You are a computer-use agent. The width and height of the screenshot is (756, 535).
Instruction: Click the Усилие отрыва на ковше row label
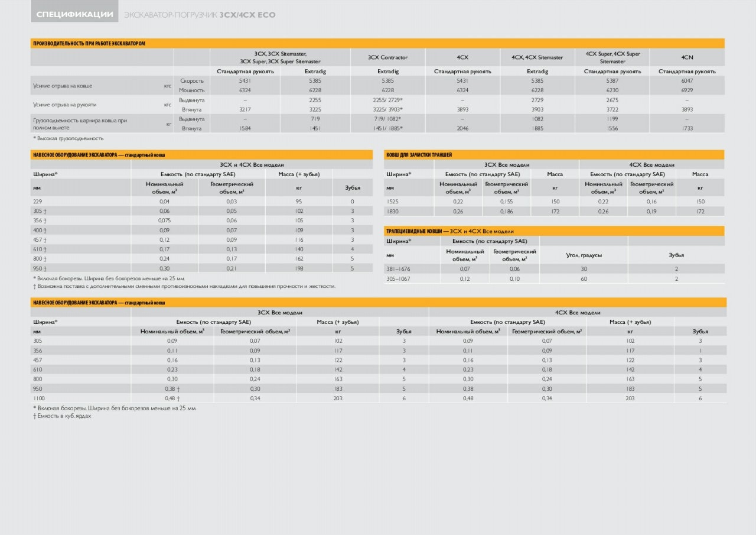[x=62, y=86]
